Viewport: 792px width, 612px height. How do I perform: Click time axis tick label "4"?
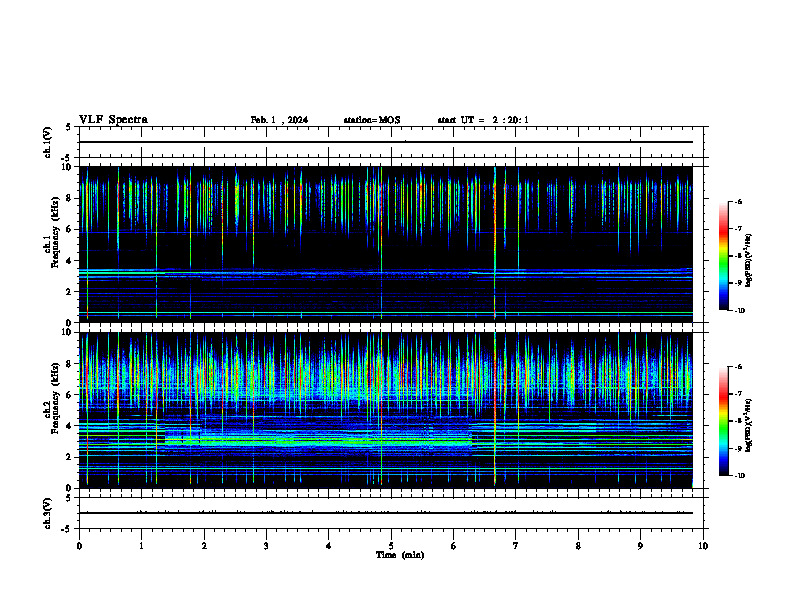[329, 546]
